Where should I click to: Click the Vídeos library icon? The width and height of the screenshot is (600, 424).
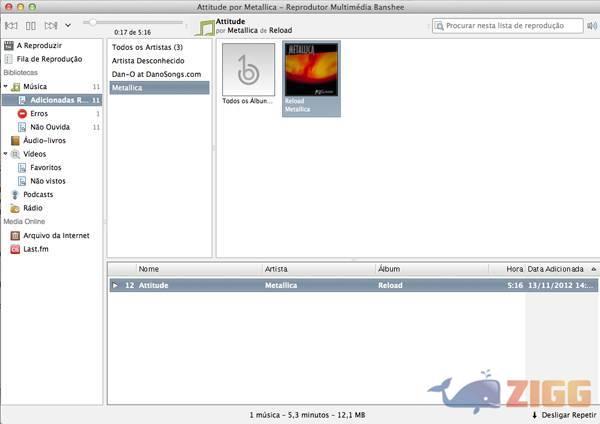(x=15, y=154)
